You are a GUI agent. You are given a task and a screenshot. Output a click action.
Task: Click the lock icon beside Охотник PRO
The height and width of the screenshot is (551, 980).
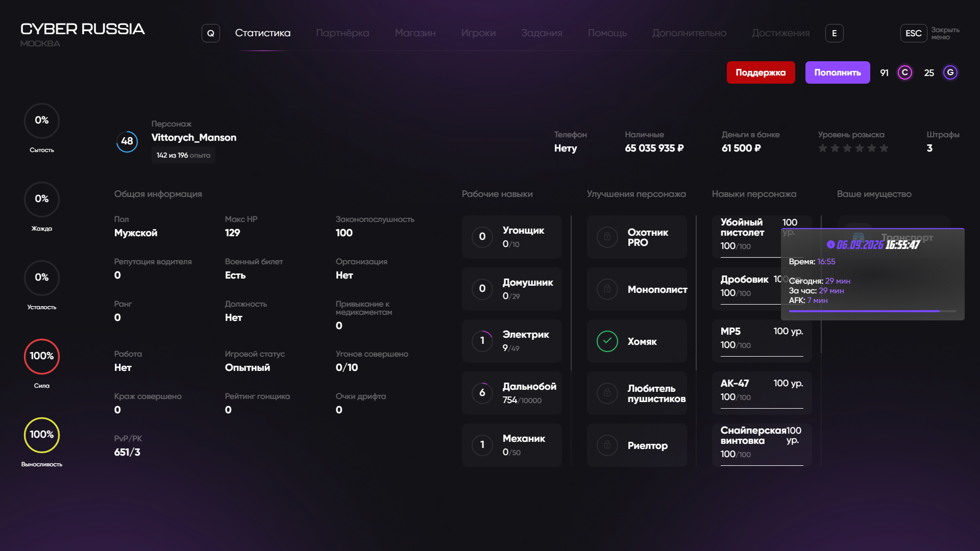coord(607,237)
